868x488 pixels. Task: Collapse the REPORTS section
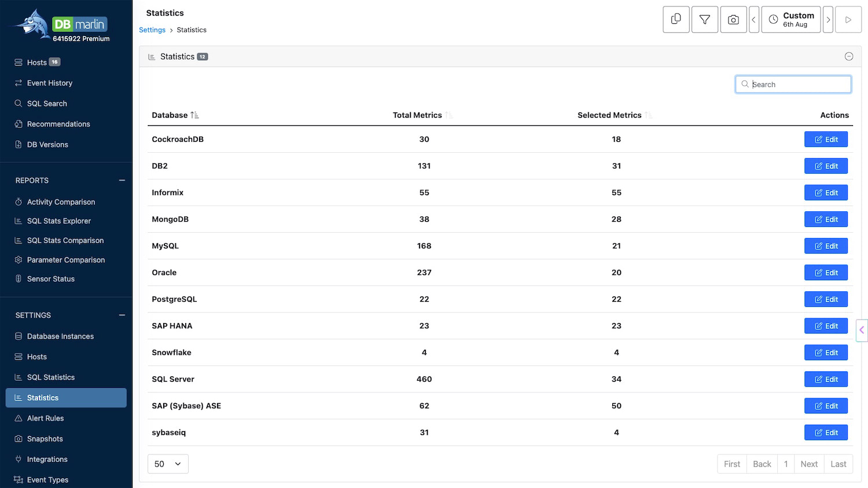[x=122, y=181]
